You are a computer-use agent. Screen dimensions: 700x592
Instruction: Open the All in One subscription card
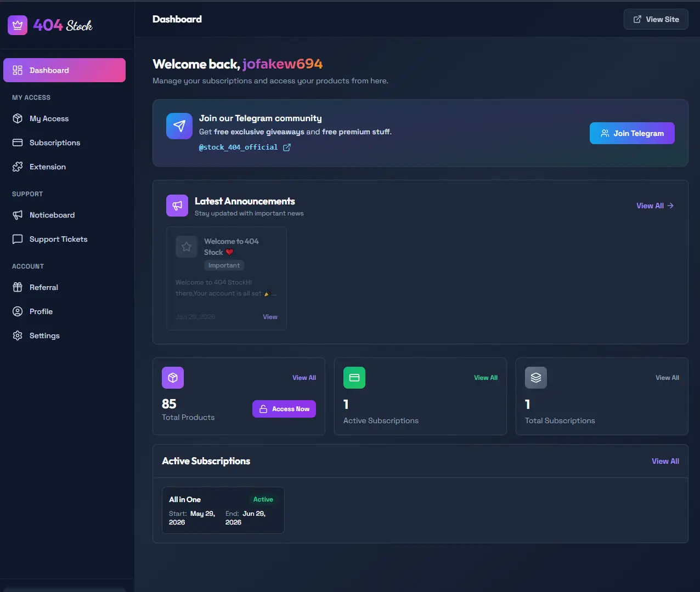click(x=223, y=510)
